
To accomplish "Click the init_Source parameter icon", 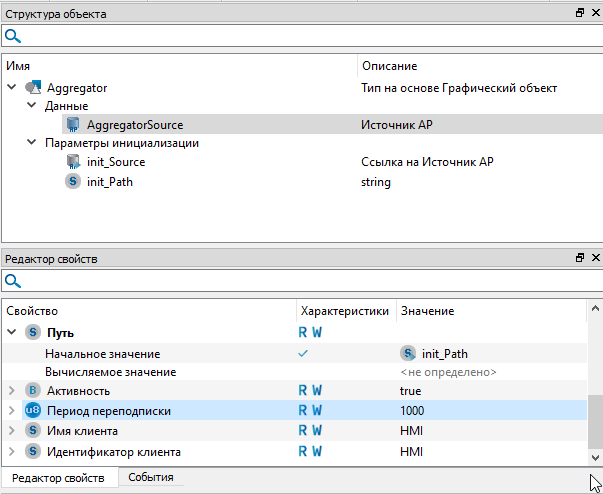I will pos(73,162).
